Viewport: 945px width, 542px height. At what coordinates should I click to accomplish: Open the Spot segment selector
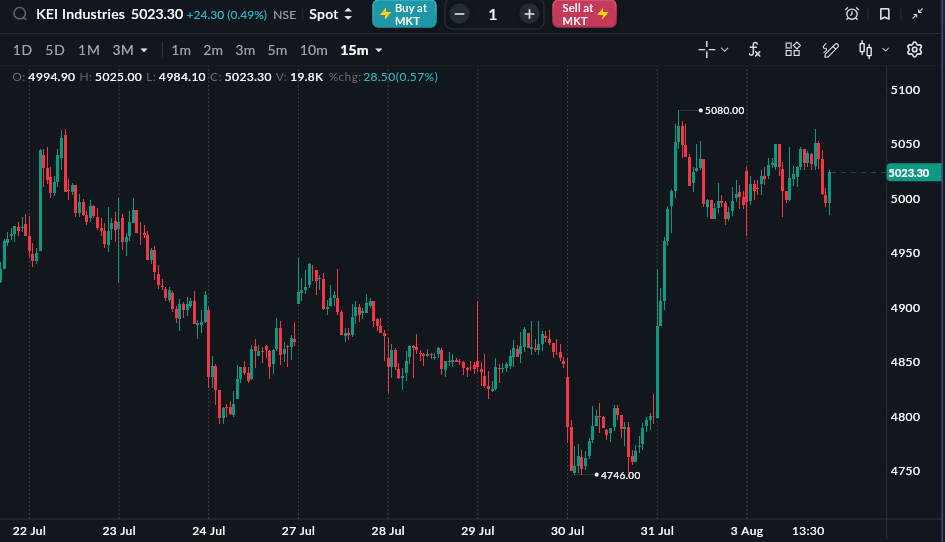click(330, 14)
